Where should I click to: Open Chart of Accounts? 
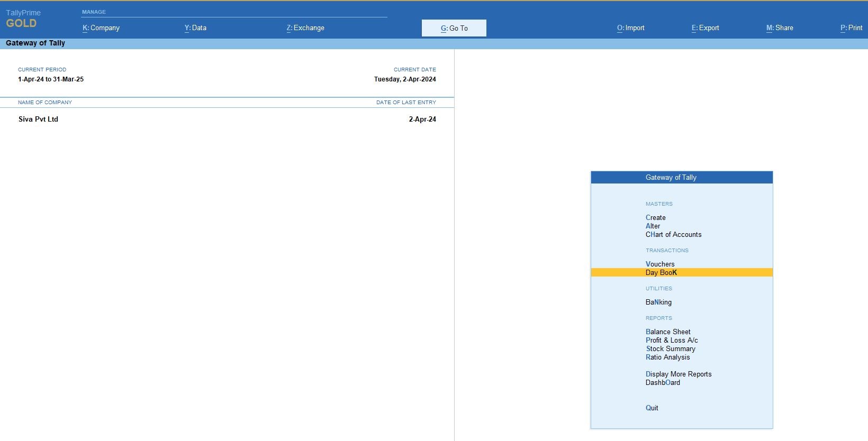tap(673, 234)
